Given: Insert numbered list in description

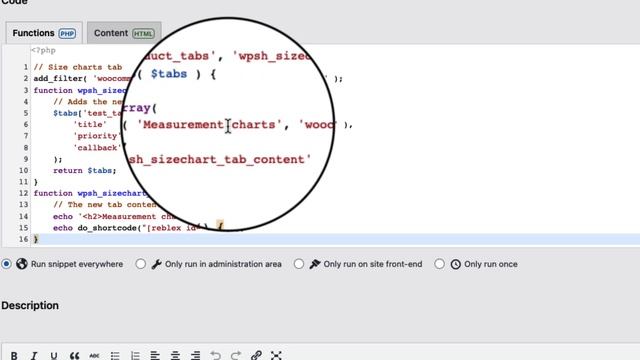Looking at the screenshot, I should (x=135, y=356).
